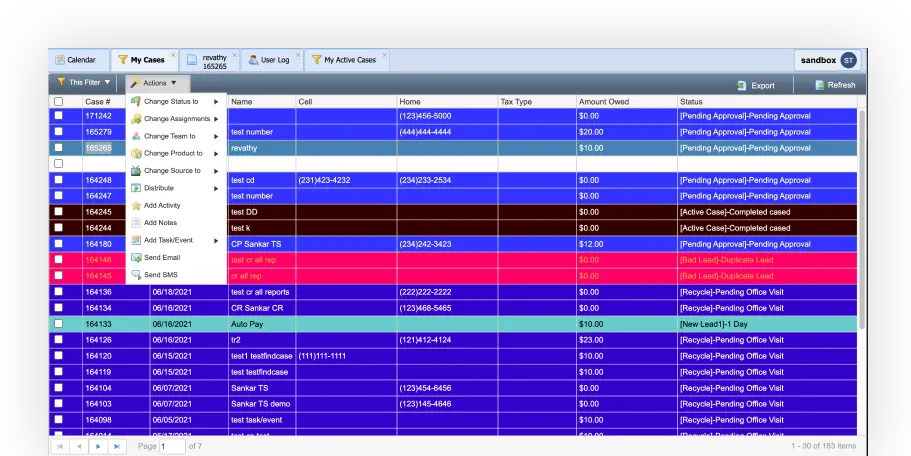The height and width of the screenshot is (456, 911).
Task: Switch to the User Log tab
Action: click(x=272, y=60)
